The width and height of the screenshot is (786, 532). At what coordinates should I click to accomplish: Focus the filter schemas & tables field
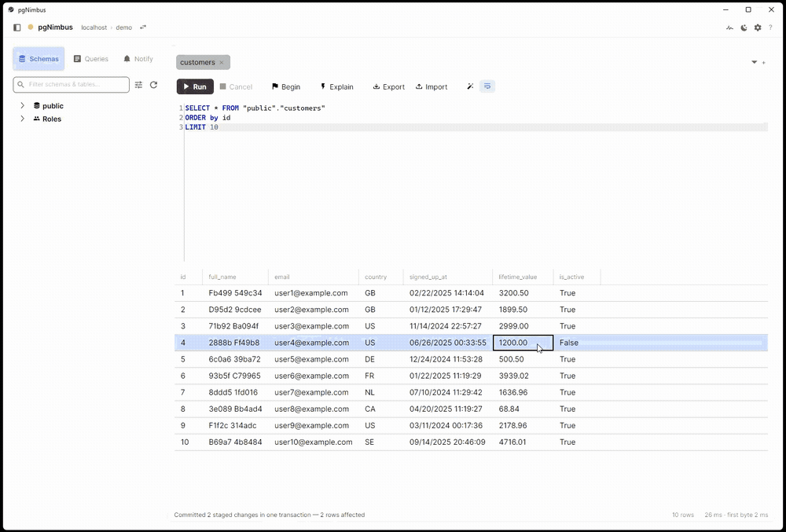72,85
